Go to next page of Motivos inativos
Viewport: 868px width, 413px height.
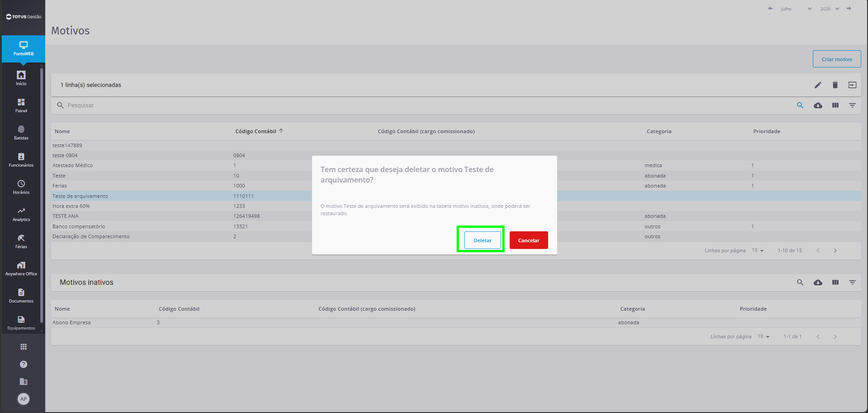(x=835, y=336)
